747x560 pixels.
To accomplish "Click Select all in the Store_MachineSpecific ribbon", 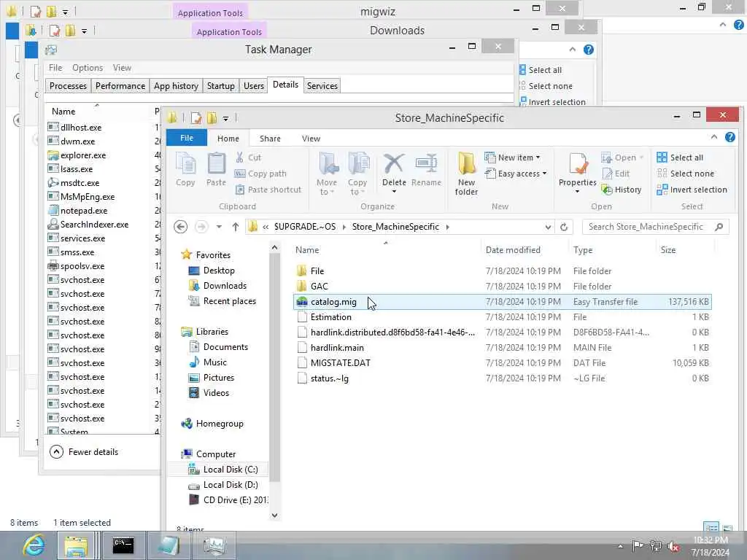I will (680, 157).
